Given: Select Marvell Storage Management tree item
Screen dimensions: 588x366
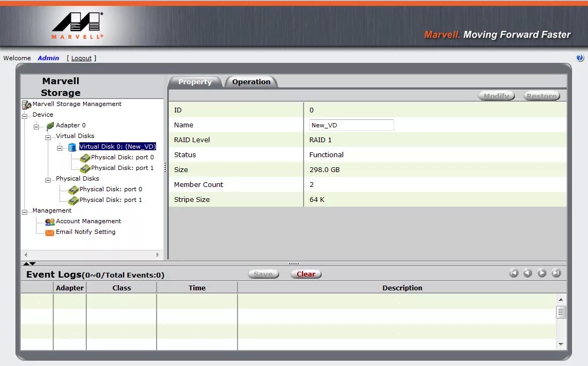Looking at the screenshot, I should [x=77, y=104].
